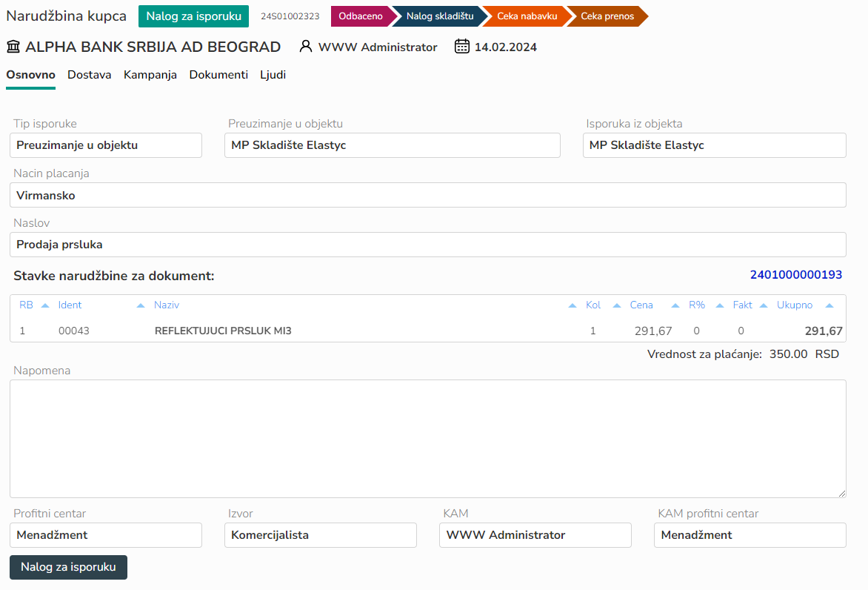Select the Ceka nabavku status step
The height and width of the screenshot is (590, 868).
527,16
